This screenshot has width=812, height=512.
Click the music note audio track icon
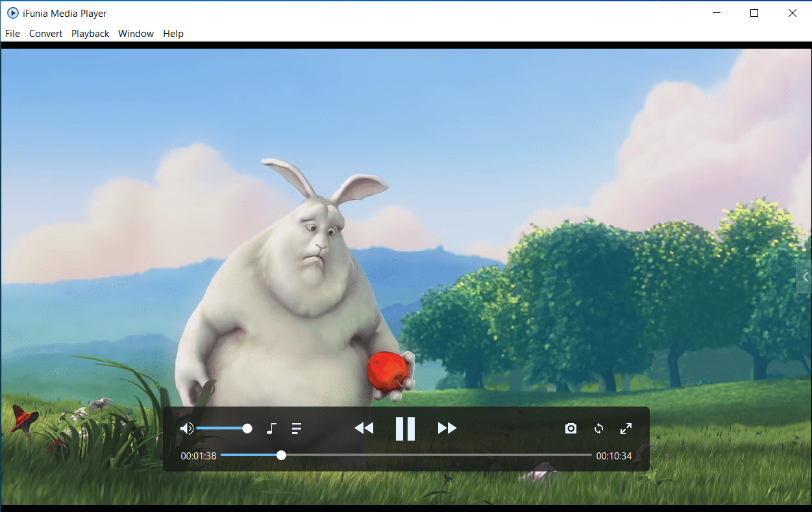[x=272, y=428]
